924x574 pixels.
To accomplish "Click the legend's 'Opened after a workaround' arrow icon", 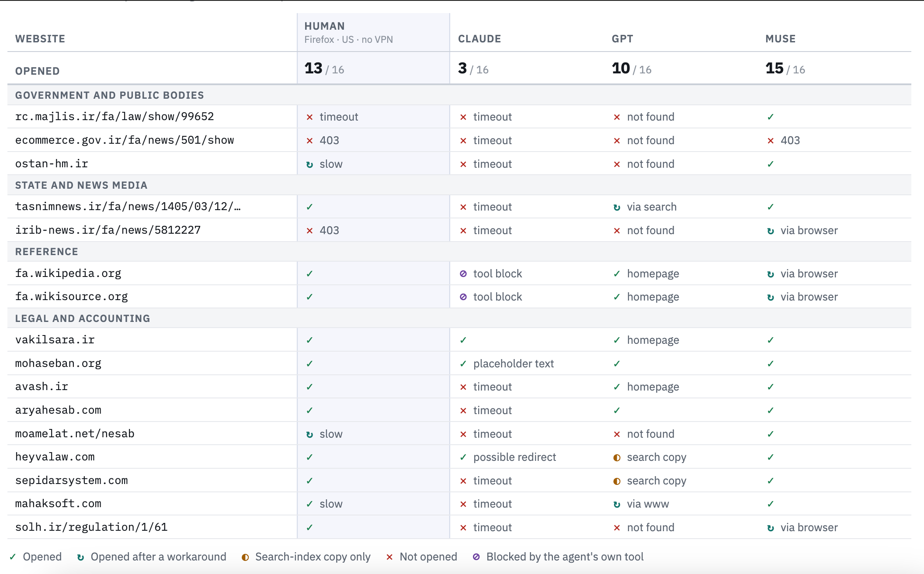I will [x=80, y=557].
